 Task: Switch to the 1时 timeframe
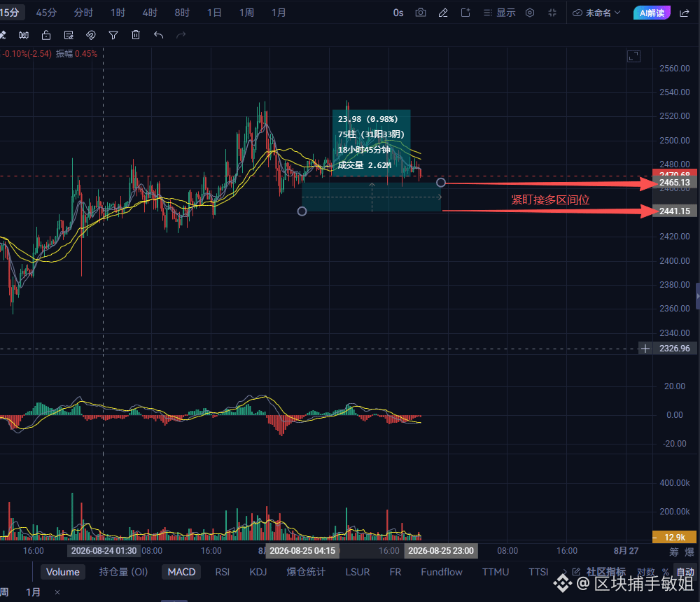click(118, 13)
